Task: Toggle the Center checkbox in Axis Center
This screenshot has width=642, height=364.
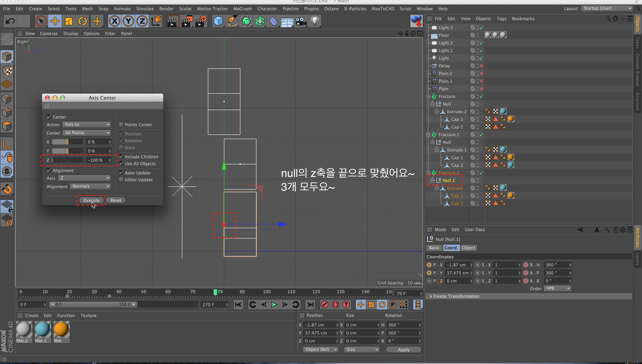Action: coord(49,117)
